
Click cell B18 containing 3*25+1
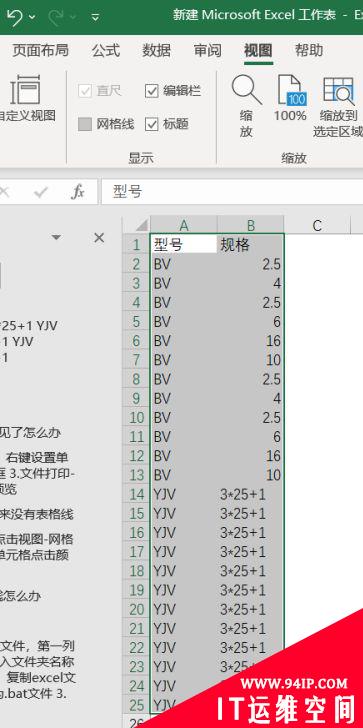click(x=251, y=571)
